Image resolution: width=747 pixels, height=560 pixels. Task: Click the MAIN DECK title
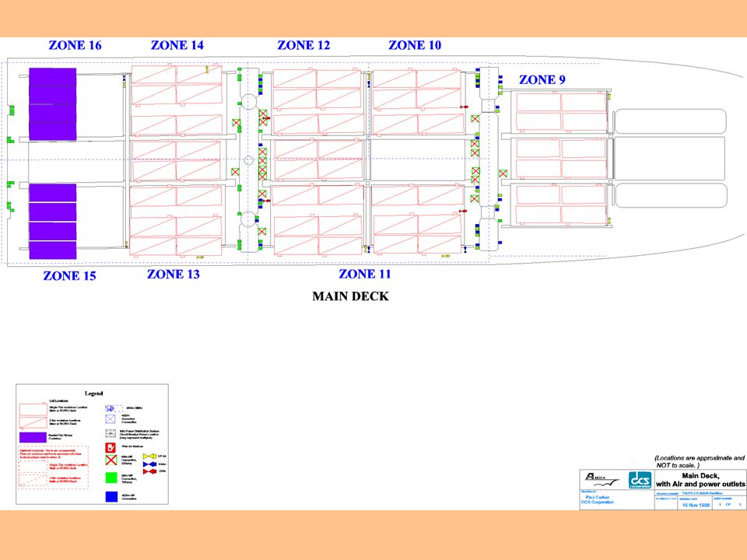[351, 296]
